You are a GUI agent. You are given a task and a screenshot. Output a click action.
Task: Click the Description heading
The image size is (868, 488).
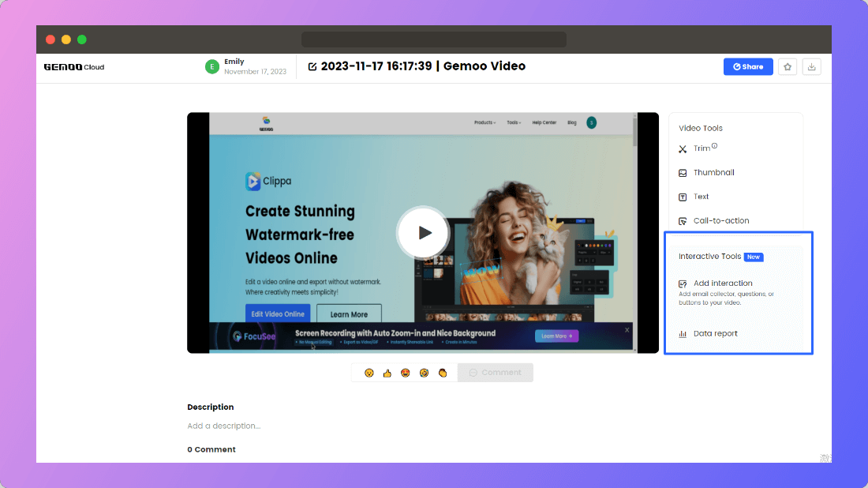coord(211,407)
